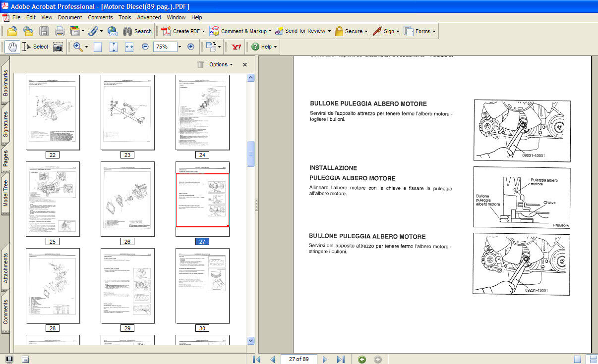Open the Yahoo toolbar icon
This screenshot has width=598, height=364.
click(236, 47)
